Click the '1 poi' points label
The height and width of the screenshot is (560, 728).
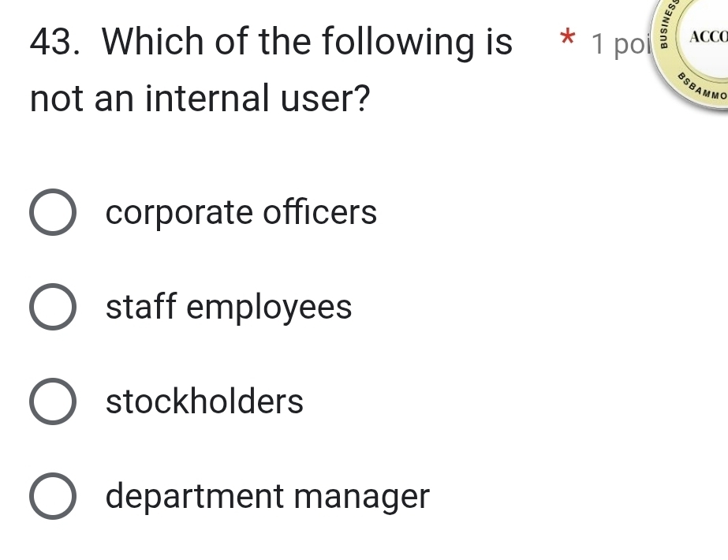(x=619, y=44)
